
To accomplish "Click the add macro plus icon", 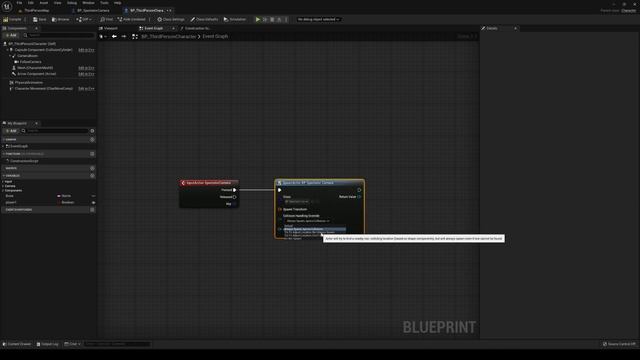I will coord(92,168).
